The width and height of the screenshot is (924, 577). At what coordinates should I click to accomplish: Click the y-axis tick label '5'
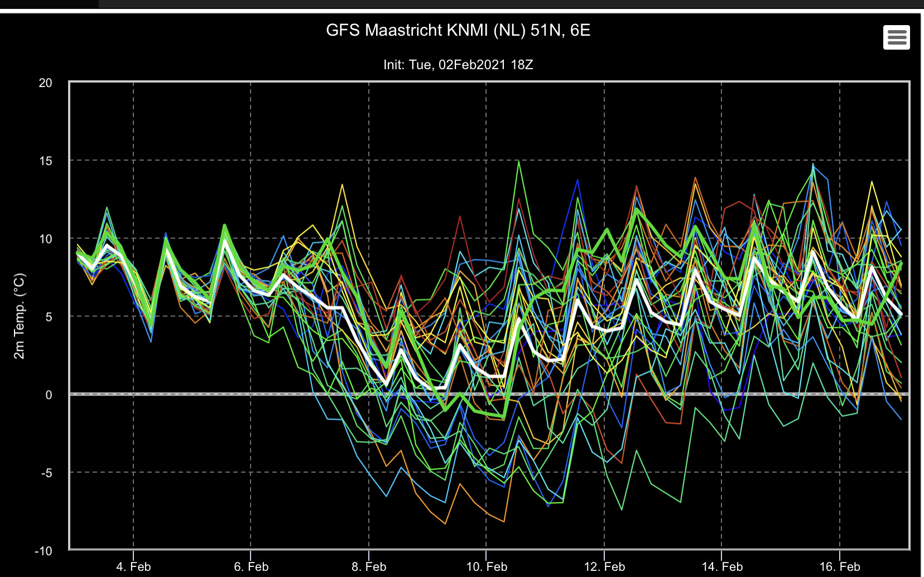click(x=49, y=317)
